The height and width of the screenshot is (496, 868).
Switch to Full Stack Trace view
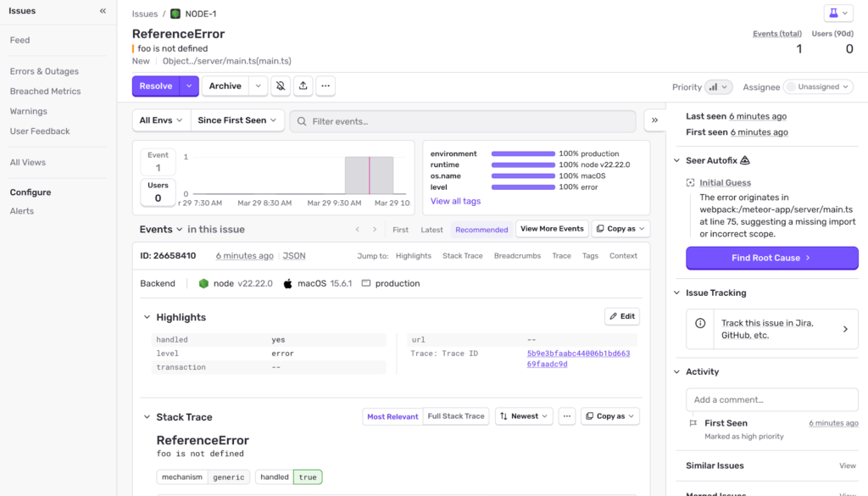point(456,416)
